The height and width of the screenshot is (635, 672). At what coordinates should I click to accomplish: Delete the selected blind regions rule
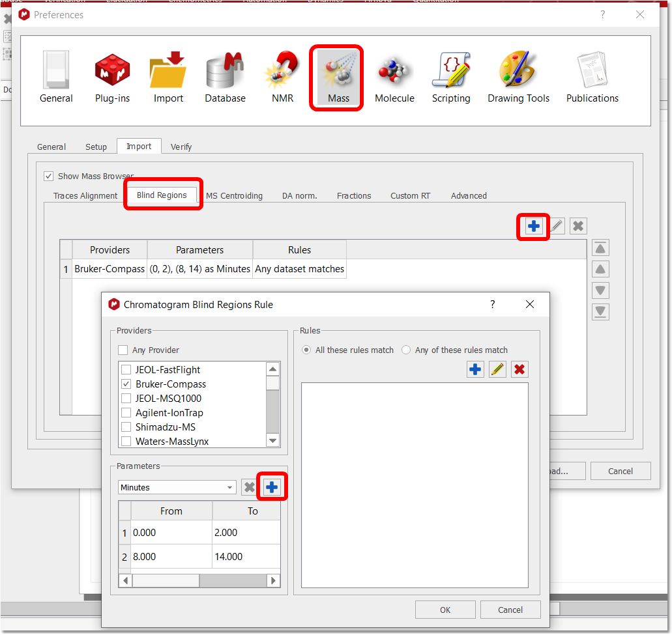578,226
